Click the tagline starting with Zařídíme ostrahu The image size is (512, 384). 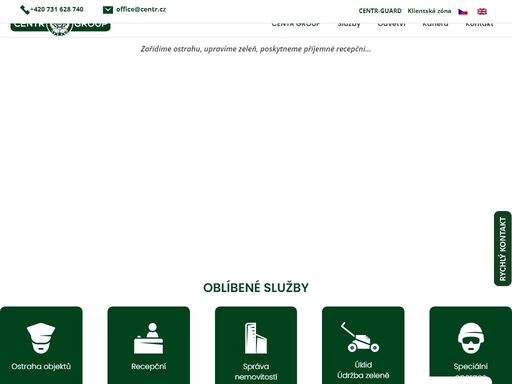(256, 49)
